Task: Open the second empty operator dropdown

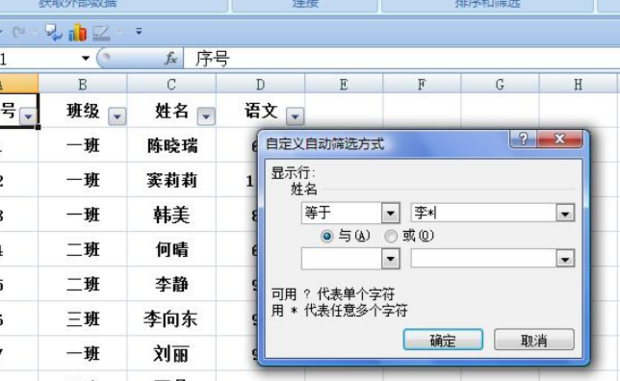Action: coord(390,259)
